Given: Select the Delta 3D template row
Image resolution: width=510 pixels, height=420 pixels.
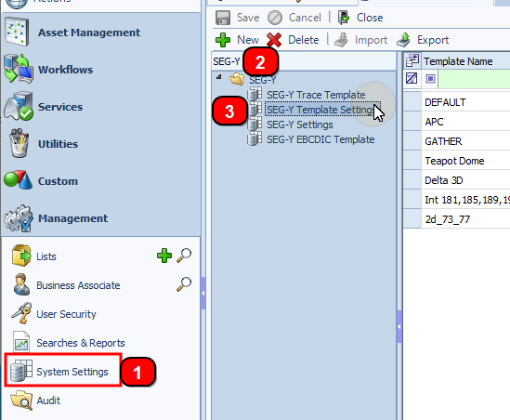Looking at the screenshot, I should pyautogui.click(x=456, y=180).
